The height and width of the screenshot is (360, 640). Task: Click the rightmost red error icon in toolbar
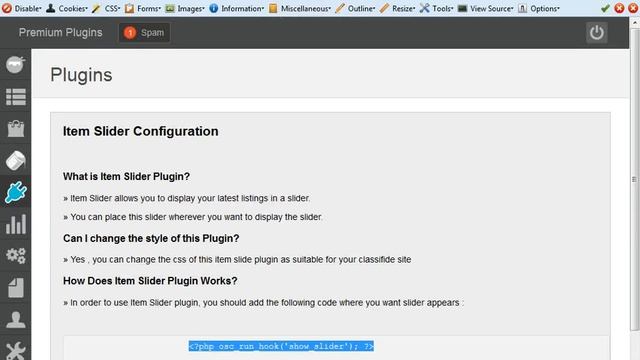[x=633, y=8]
